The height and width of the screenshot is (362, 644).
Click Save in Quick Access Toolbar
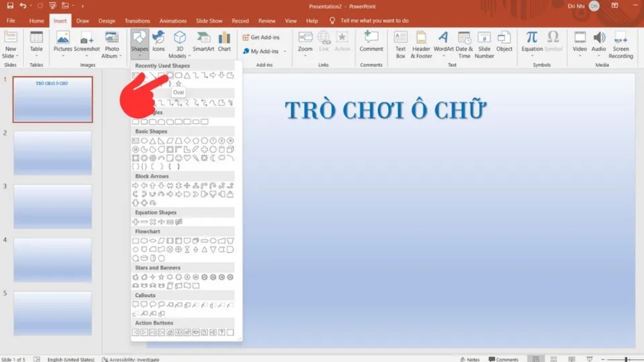pyautogui.click(x=10, y=6)
